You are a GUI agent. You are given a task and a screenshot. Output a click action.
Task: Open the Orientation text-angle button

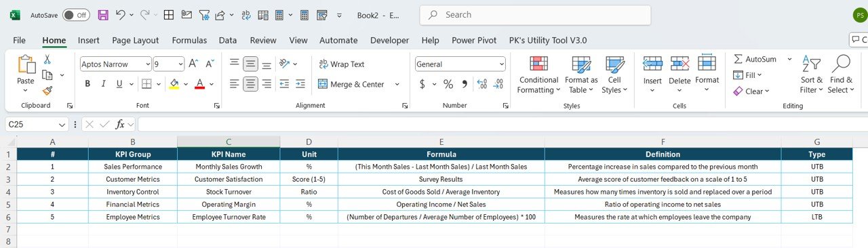pyautogui.click(x=285, y=64)
